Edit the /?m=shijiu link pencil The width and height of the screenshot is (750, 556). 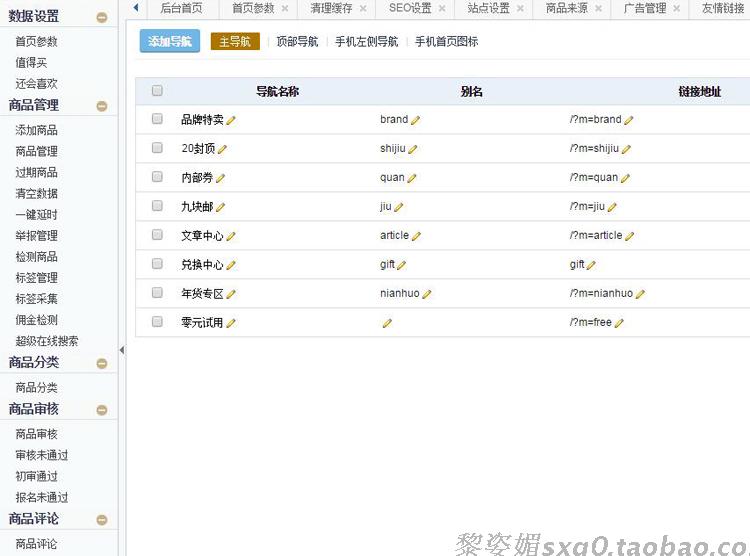(626, 149)
